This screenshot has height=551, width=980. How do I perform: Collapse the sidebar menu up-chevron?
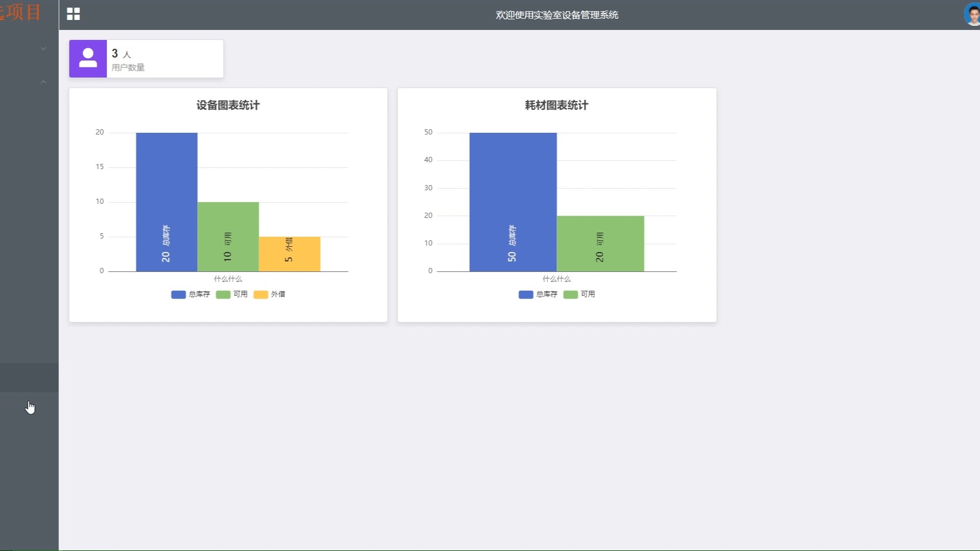(44, 82)
